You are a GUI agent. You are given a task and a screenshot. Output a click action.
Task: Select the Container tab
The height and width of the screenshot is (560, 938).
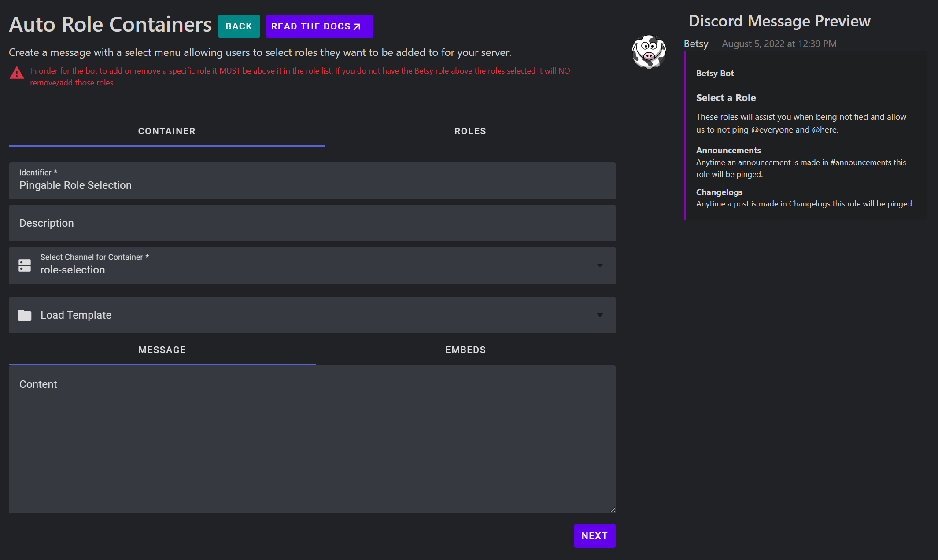166,131
